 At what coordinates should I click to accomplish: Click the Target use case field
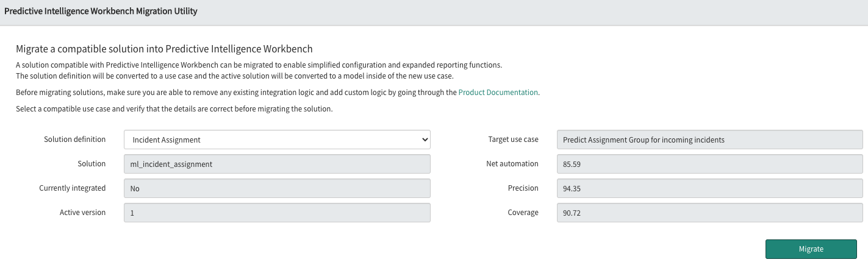coord(710,140)
